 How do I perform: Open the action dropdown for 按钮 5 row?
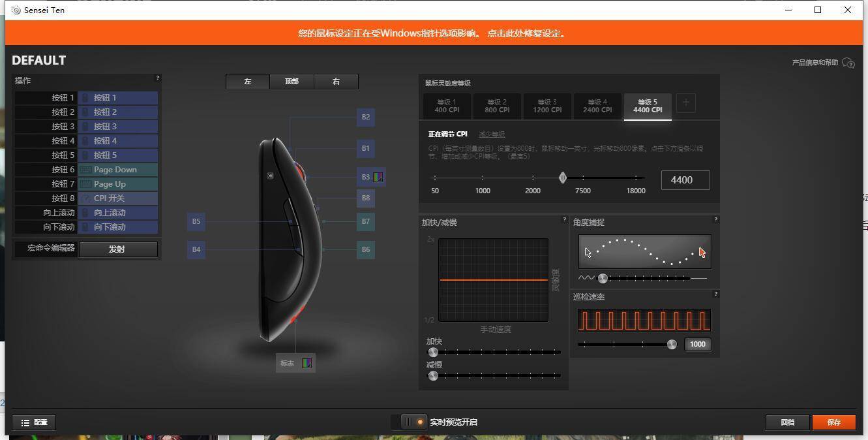(118, 155)
